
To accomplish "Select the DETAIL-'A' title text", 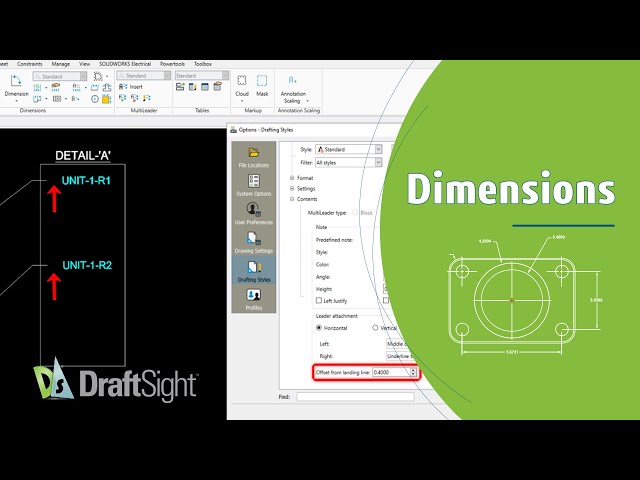I will pos(83,156).
